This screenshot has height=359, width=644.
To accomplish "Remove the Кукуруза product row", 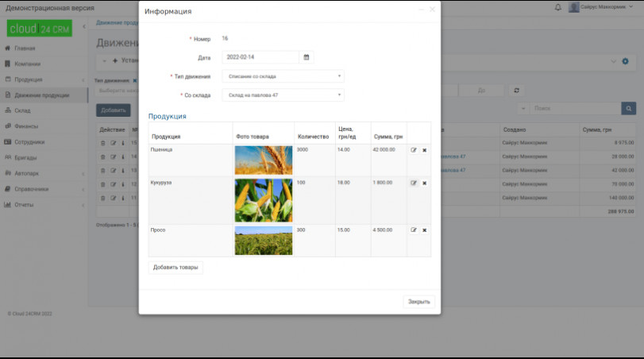I will (424, 183).
